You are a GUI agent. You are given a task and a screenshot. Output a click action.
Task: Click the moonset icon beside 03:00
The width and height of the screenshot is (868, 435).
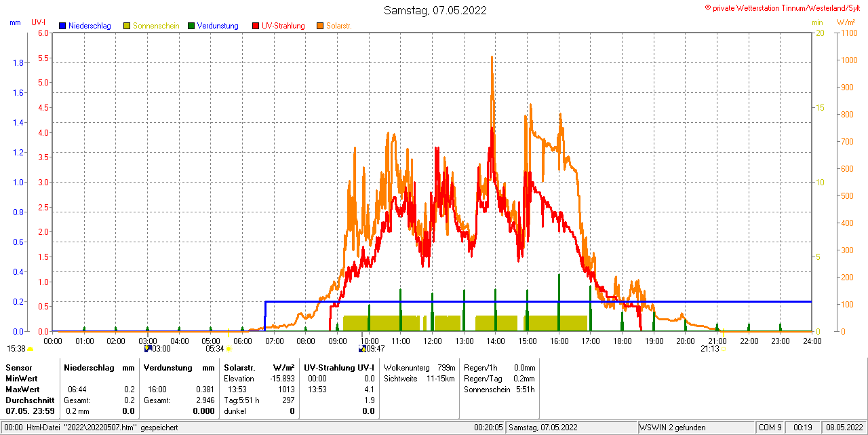[x=147, y=349]
